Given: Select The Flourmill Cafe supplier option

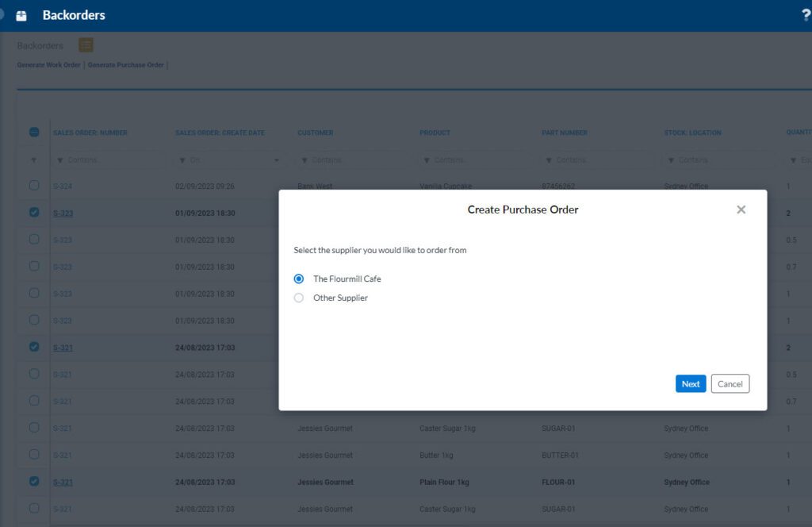Looking at the screenshot, I should pyautogui.click(x=299, y=279).
